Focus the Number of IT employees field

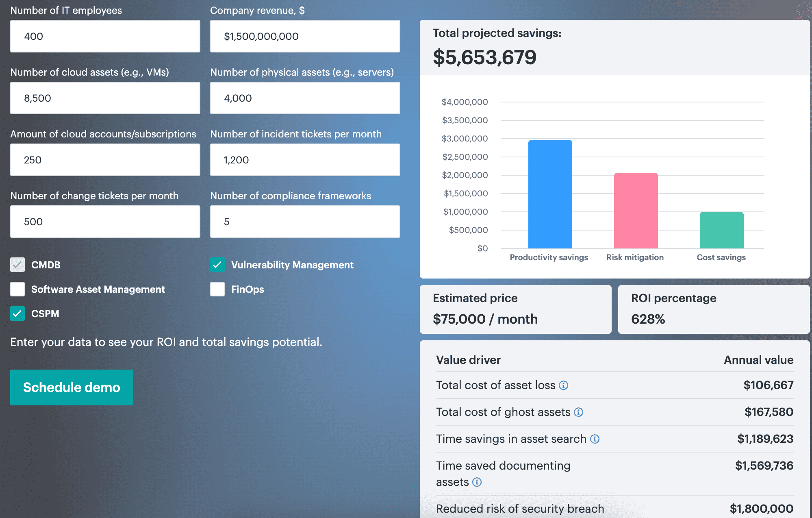tap(105, 36)
